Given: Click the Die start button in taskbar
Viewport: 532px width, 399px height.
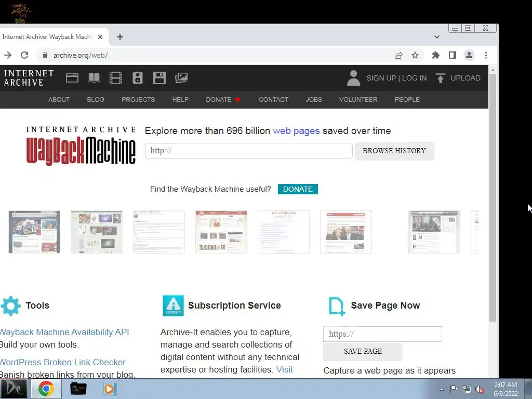Looking at the screenshot, I should (x=13, y=389).
